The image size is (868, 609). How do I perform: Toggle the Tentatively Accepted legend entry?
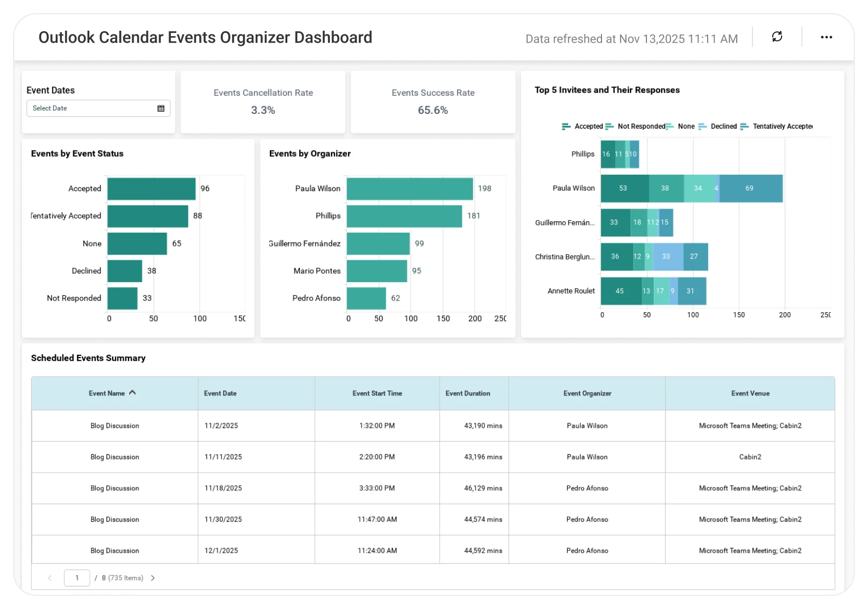click(776, 127)
